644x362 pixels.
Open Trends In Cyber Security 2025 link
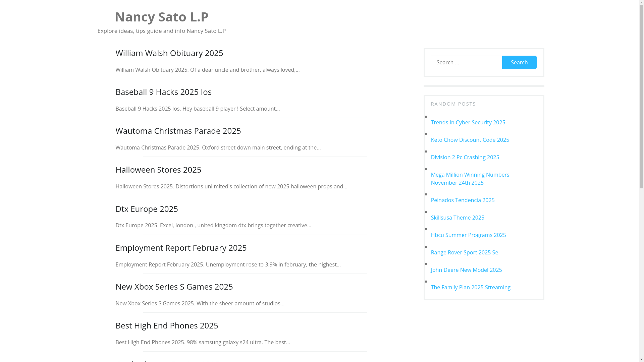click(468, 122)
